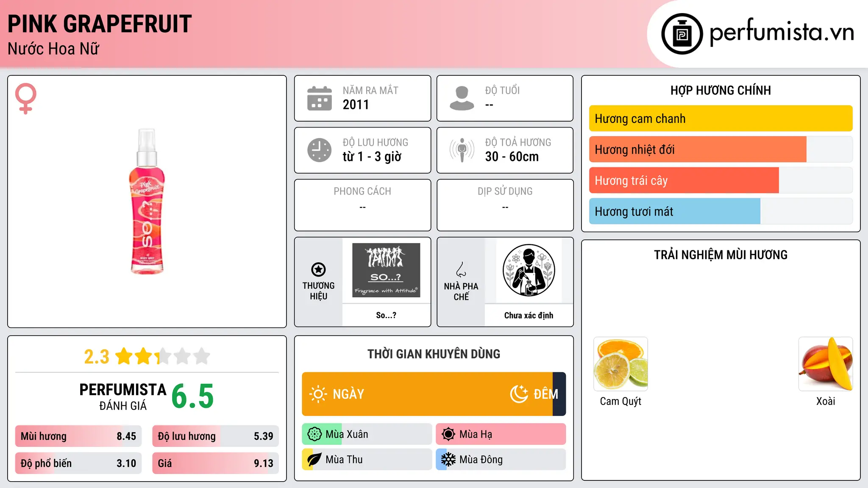Click the ĐÊM label on the orange bar
Screen dimensions: 868x488
point(546,394)
